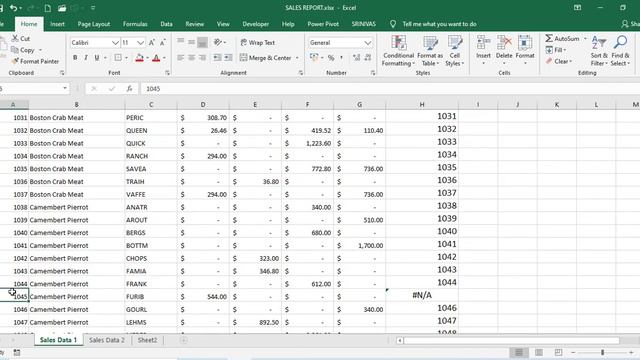The width and height of the screenshot is (640, 360).
Task: Click Merge & Center button
Action: pos(266,58)
